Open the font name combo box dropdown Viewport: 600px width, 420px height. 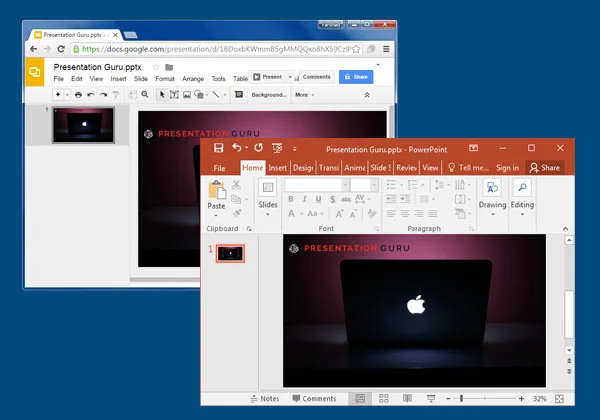tap(345, 186)
